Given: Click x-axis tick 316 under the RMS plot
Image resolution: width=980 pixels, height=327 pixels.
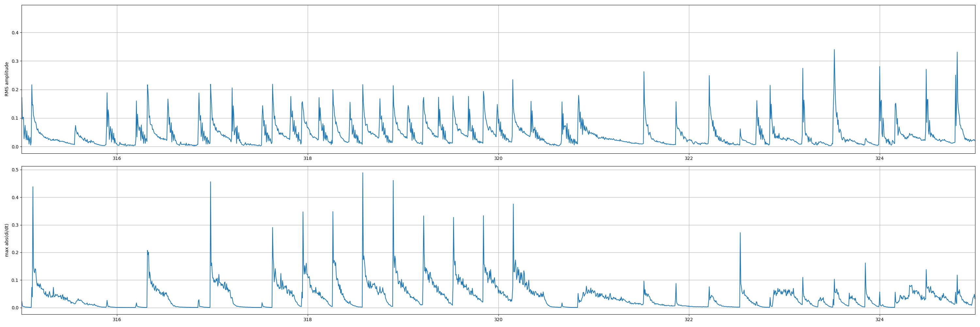Looking at the screenshot, I should [x=117, y=159].
